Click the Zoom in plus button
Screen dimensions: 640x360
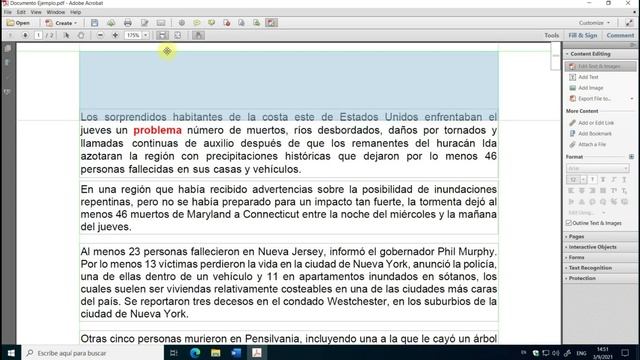point(116,36)
